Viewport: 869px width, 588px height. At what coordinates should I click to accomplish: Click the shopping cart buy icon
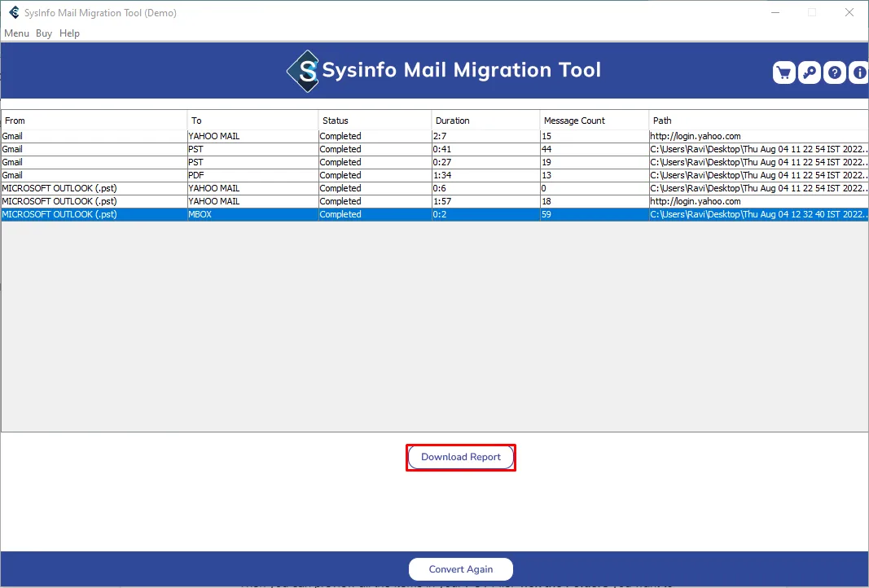(783, 72)
